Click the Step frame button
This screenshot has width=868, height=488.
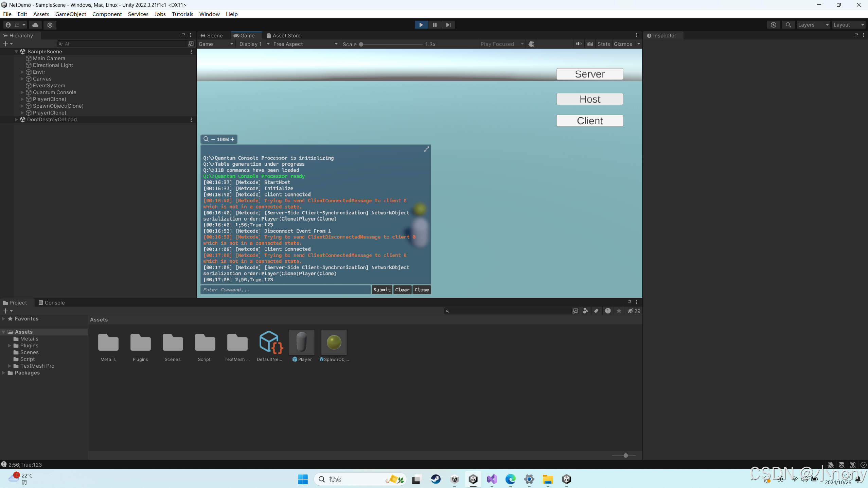448,25
